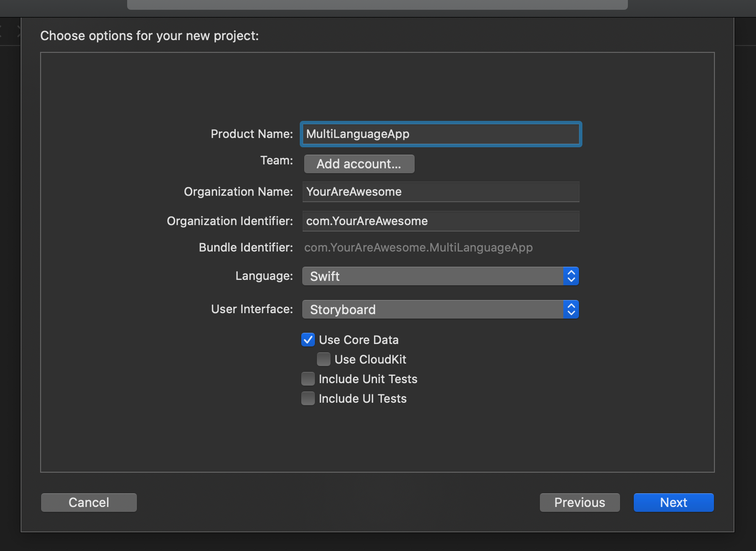Image resolution: width=756 pixels, height=551 pixels.
Task: Click into the Organization Name field
Action: (x=441, y=192)
